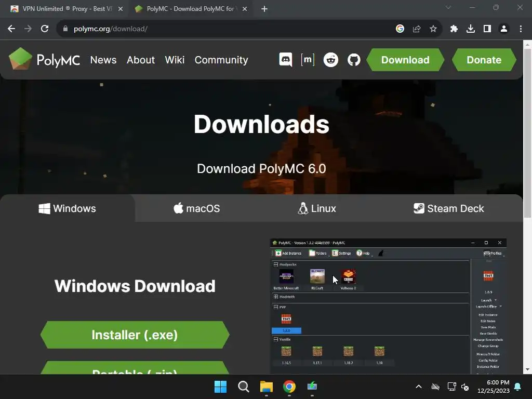Open the Community page
Image resolution: width=532 pixels, height=399 pixels.
221,60
